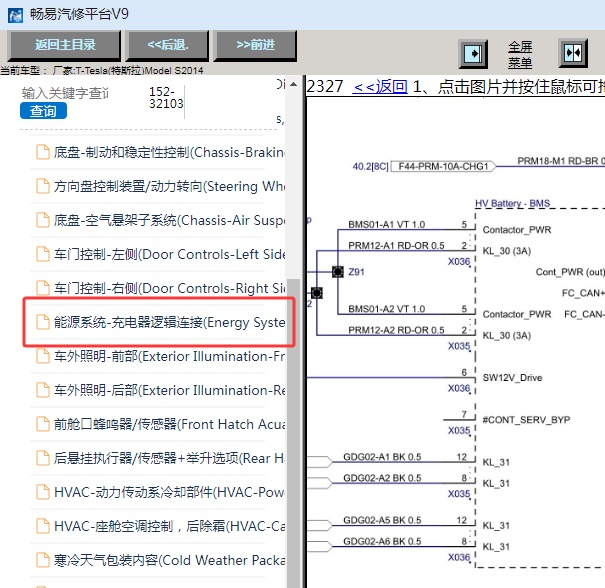Screen dimensions: 605x588
Task: Click document icon beside 车外照明-前部
Action: [x=43, y=356]
